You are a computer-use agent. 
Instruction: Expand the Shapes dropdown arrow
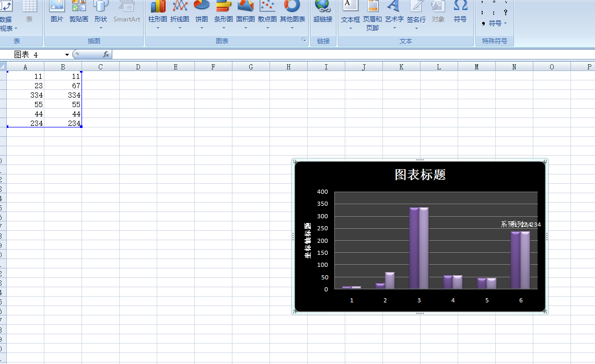tap(101, 28)
